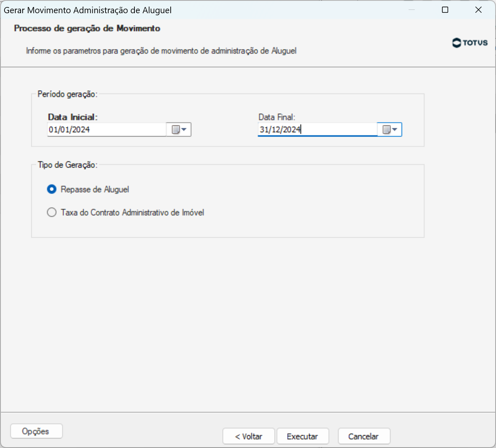Open the Data Inicial calendar picker
Viewport: 496px width, 448px height.
pos(179,130)
